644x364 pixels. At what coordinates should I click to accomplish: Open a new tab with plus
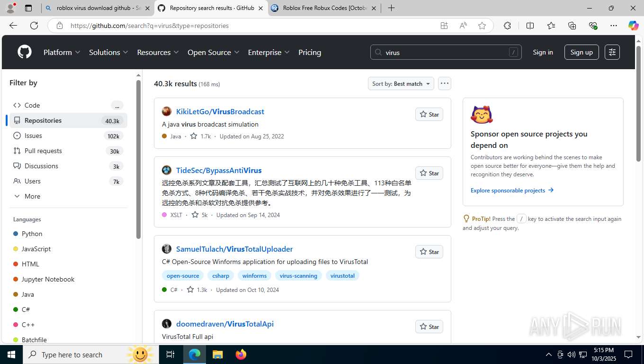coord(391,8)
